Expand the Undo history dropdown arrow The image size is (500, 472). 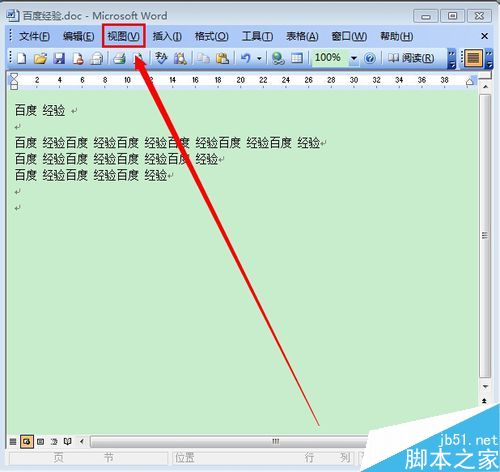tap(259, 59)
